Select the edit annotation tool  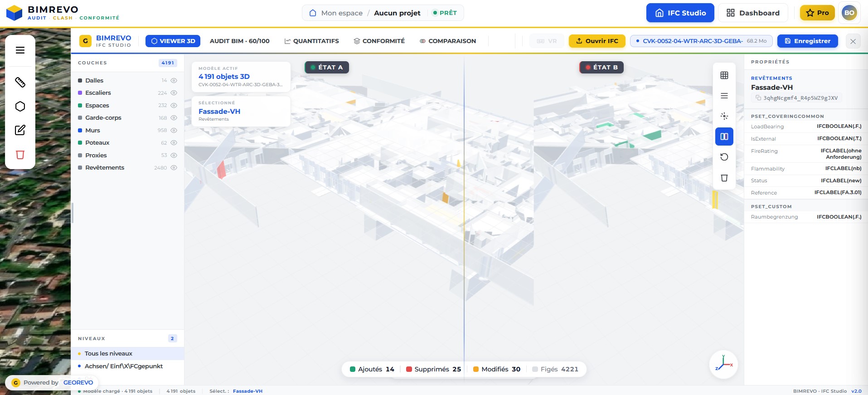coord(20,130)
